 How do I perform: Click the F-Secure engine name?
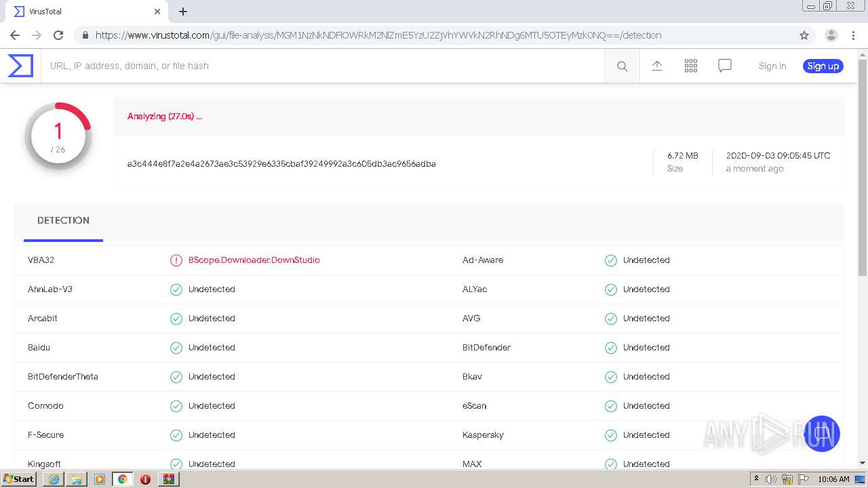click(46, 435)
